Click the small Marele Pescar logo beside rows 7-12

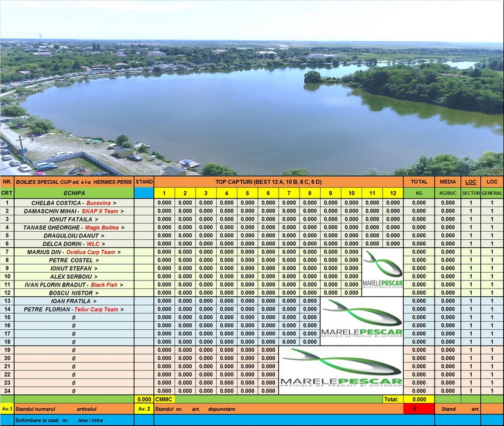382,271
